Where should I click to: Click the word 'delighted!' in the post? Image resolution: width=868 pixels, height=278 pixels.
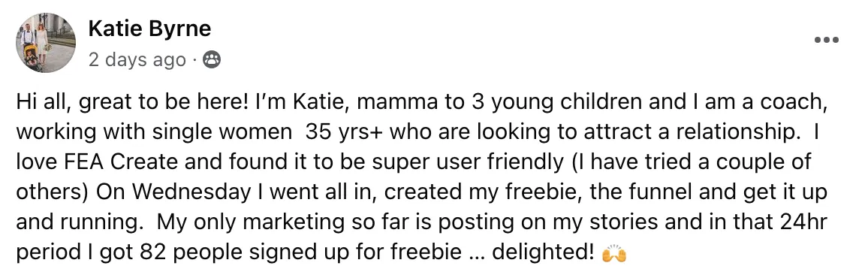(542, 252)
